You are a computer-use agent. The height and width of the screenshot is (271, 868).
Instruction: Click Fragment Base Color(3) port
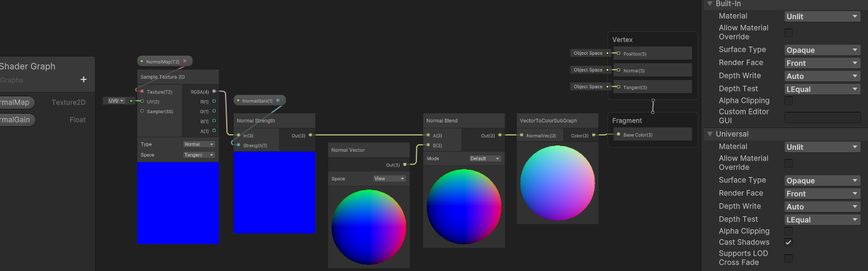(618, 134)
